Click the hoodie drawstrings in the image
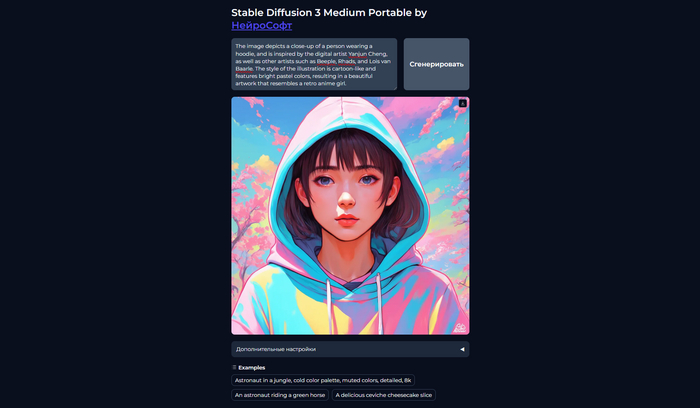Image resolution: width=700 pixels, height=408 pixels. (x=354, y=304)
